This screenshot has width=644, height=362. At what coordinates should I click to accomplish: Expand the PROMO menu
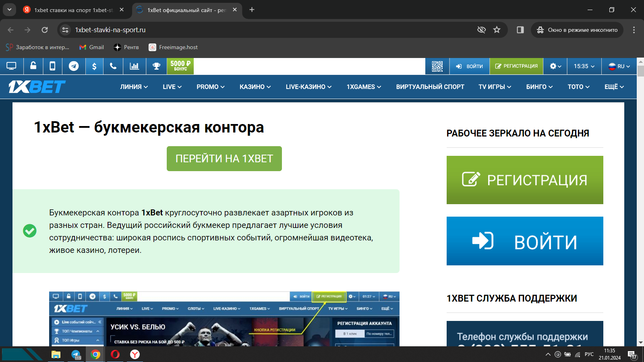211,87
